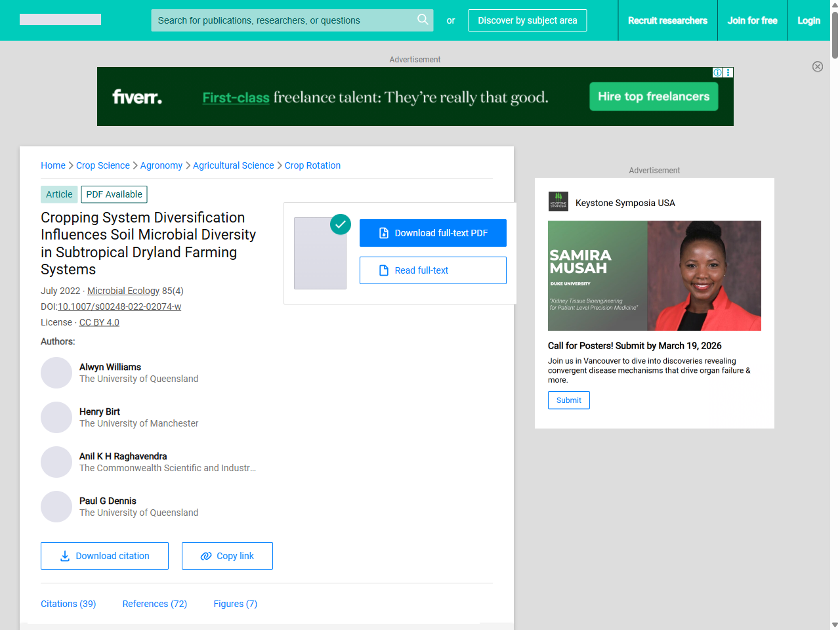Close the advertisement with the X icon
The width and height of the screenshot is (840, 630).
click(817, 66)
